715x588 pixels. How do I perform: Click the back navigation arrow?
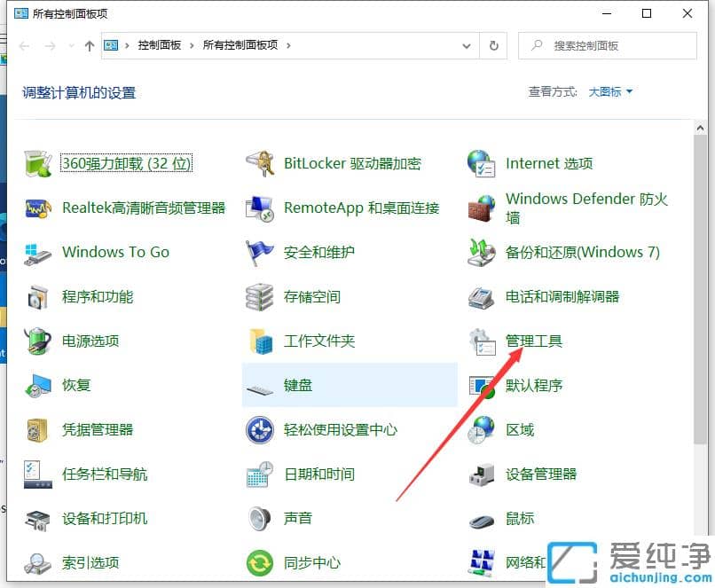click(x=23, y=45)
